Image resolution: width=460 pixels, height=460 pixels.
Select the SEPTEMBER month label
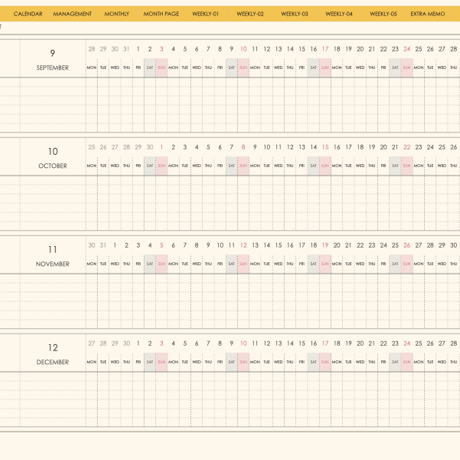[52, 68]
